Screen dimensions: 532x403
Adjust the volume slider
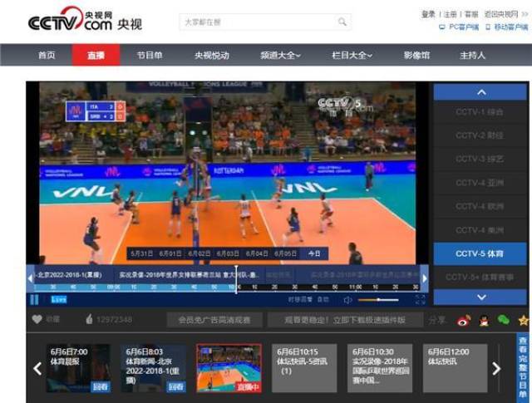tap(378, 300)
